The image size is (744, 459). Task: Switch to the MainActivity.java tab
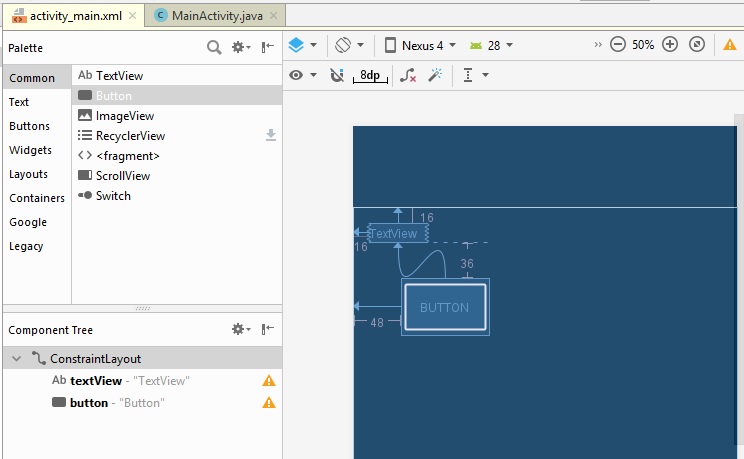[214, 15]
